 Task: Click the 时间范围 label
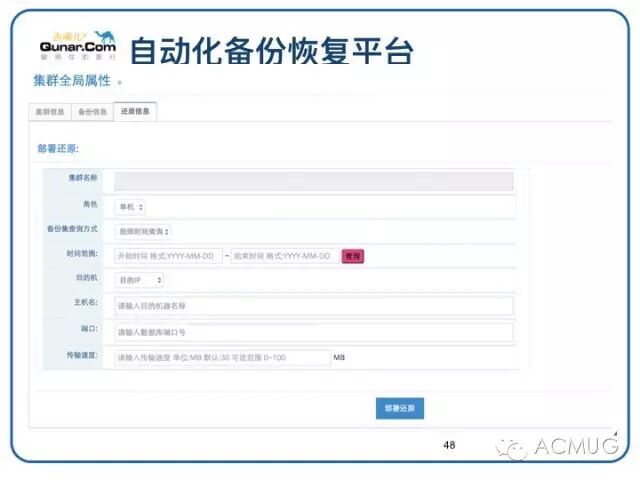tap(82, 253)
